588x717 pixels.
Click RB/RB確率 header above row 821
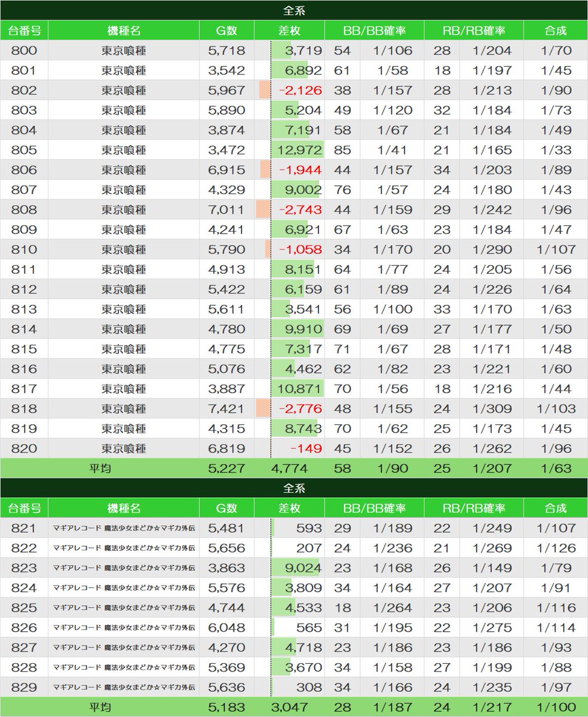click(474, 508)
